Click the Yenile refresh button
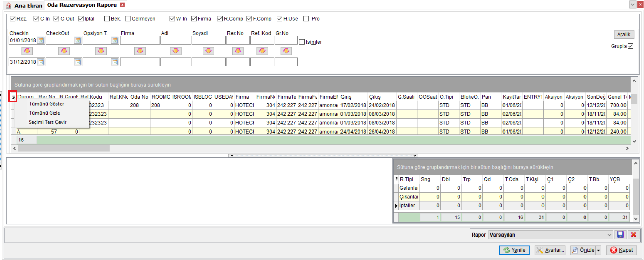The height and width of the screenshot is (260, 644). point(514,250)
